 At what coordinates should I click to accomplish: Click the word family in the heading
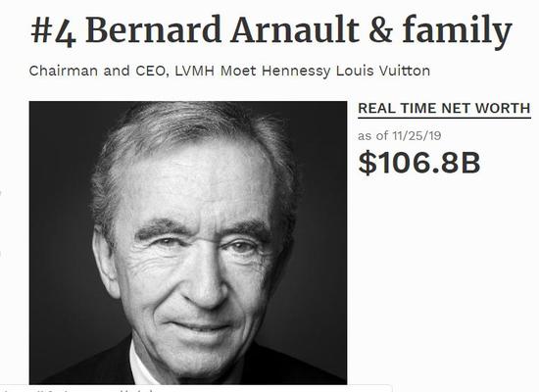(x=458, y=31)
